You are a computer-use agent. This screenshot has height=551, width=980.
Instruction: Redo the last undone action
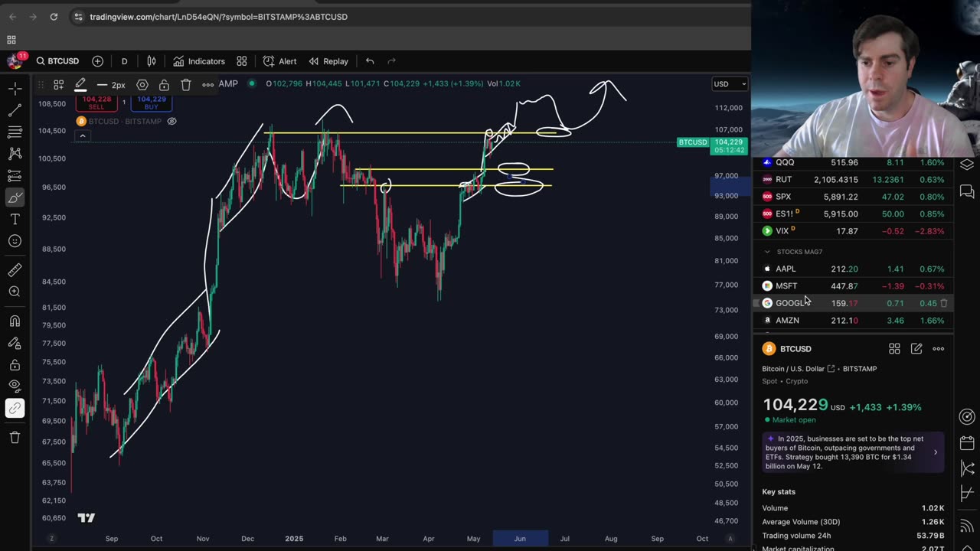391,61
